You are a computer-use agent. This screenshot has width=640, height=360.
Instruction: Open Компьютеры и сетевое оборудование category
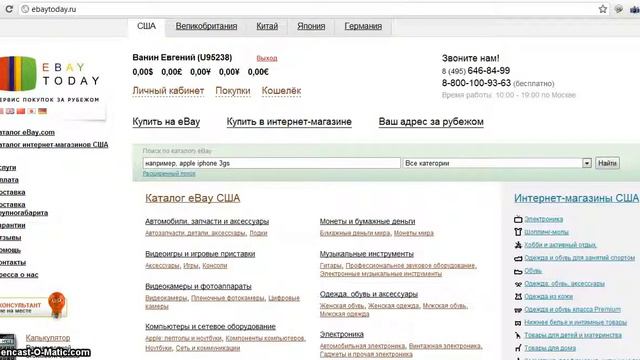point(210,327)
